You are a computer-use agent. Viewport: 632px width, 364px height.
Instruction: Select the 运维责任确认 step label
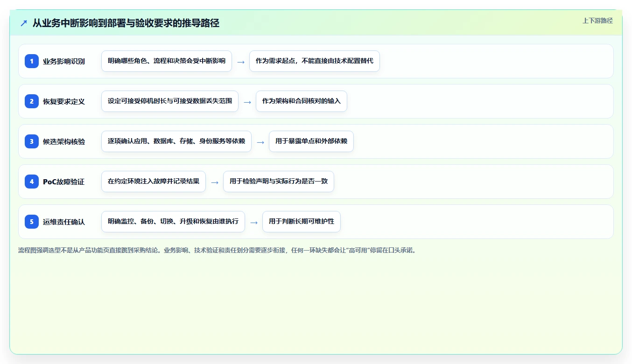(x=64, y=222)
